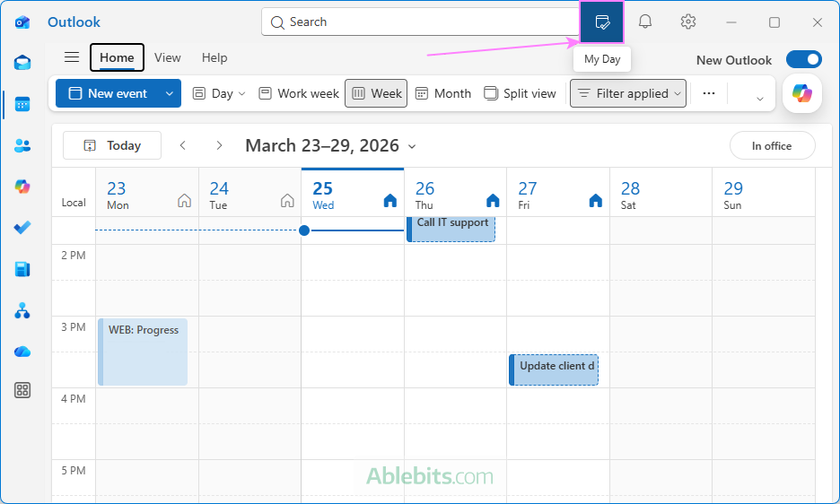Open the Help tab
The width and height of the screenshot is (840, 504).
(x=214, y=57)
